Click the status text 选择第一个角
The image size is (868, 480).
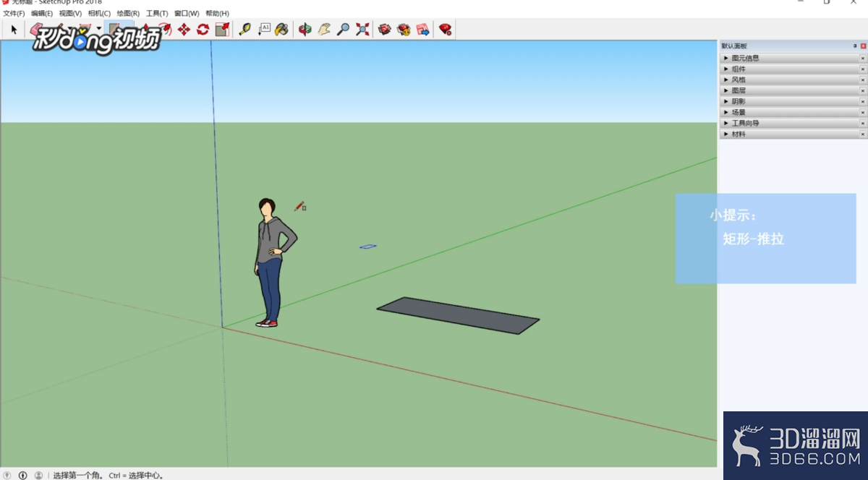point(79,476)
